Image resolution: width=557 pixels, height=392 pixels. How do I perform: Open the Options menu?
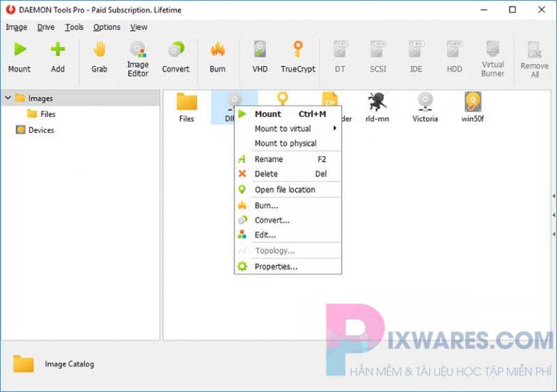click(107, 27)
